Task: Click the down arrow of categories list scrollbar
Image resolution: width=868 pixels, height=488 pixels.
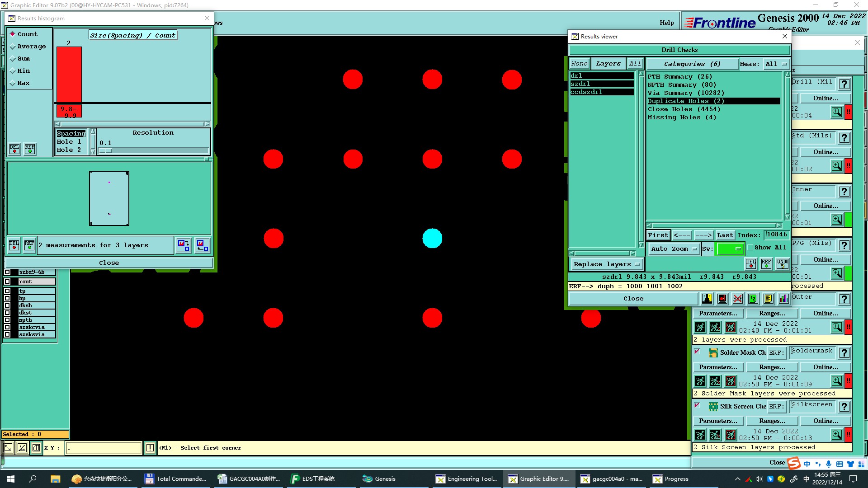Action: (788, 217)
